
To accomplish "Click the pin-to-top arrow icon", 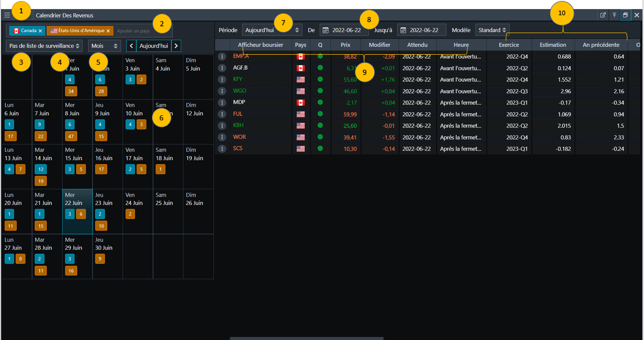I will point(614,16).
